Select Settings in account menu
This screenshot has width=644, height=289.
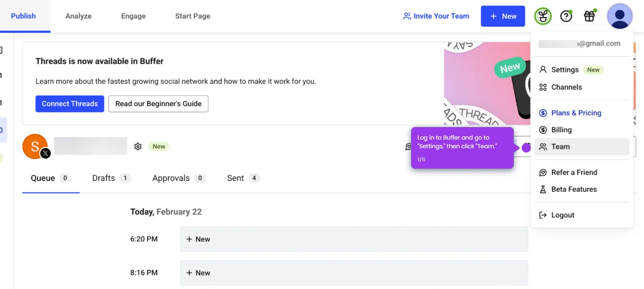pos(582,70)
